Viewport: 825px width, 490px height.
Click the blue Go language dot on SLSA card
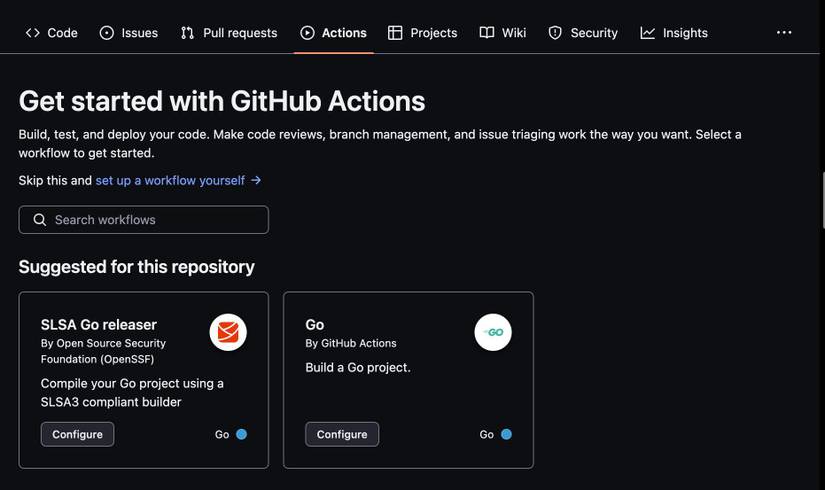[241, 434]
